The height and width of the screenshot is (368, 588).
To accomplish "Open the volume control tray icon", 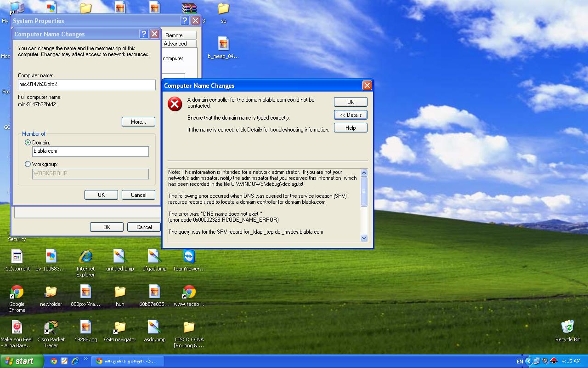I will pyautogui.click(x=545, y=361).
